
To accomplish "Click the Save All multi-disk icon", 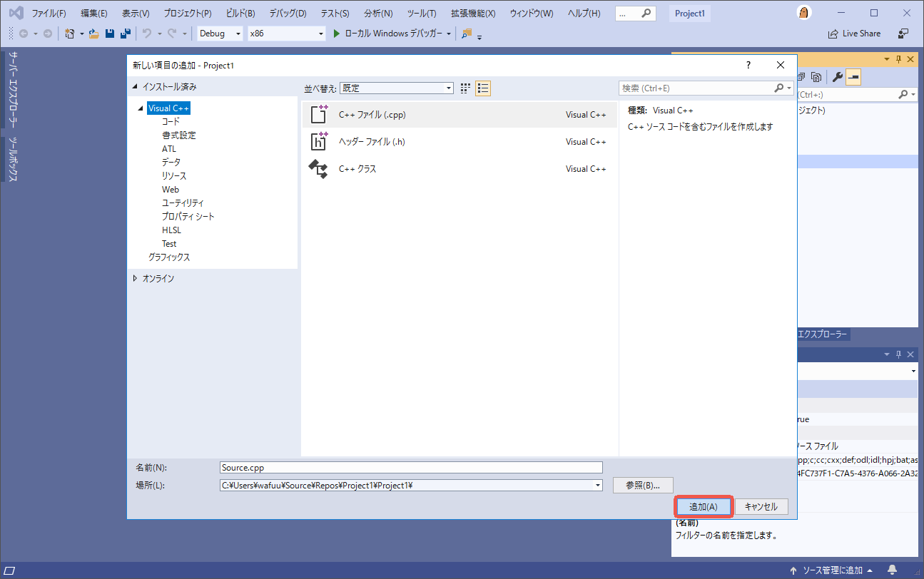I will [x=126, y=34].
